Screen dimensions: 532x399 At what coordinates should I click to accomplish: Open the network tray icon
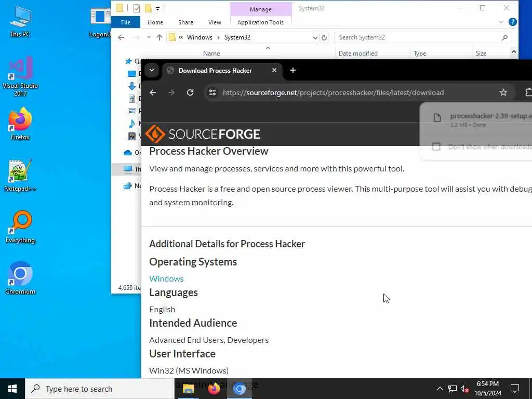tap(453, 389)
